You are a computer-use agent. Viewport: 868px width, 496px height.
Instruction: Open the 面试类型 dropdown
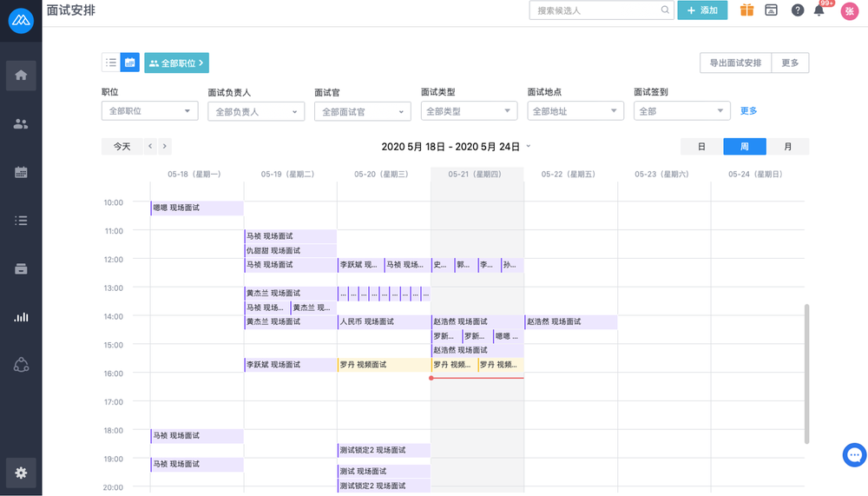[469, 111]
